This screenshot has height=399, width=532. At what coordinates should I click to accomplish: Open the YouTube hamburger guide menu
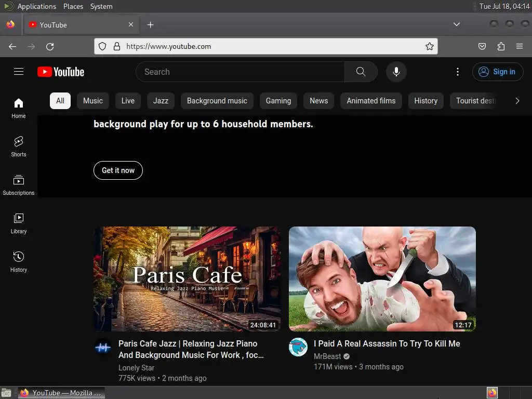coord(19,72)
